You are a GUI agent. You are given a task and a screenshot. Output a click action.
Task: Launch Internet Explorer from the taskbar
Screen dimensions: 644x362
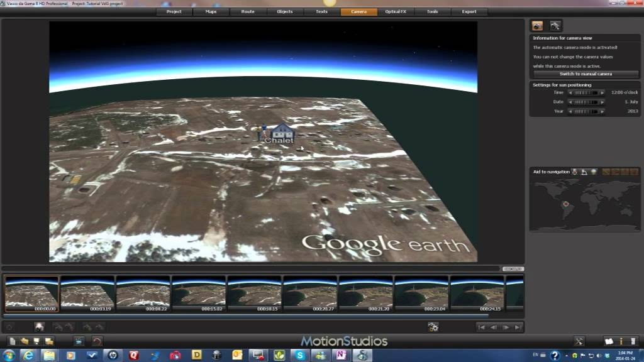coord(29,355)
